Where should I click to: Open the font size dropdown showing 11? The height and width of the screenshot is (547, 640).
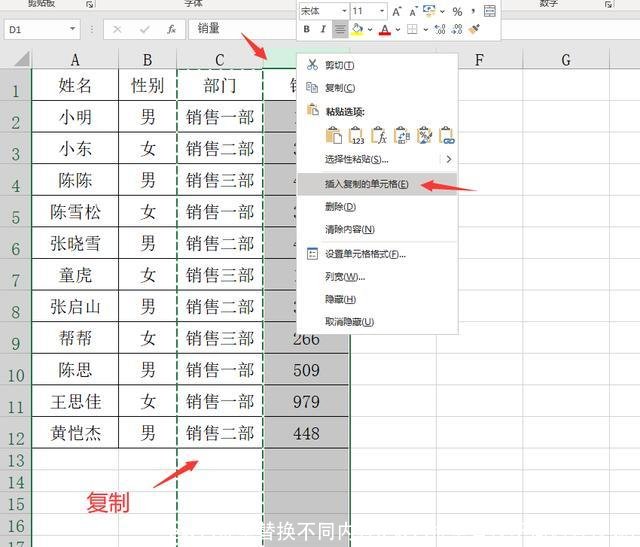pos(368,11)
